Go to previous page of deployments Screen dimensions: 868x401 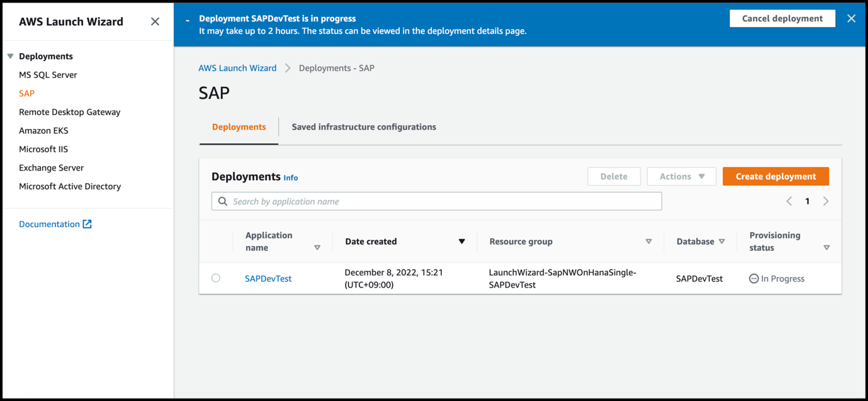[x=789, y=201]
